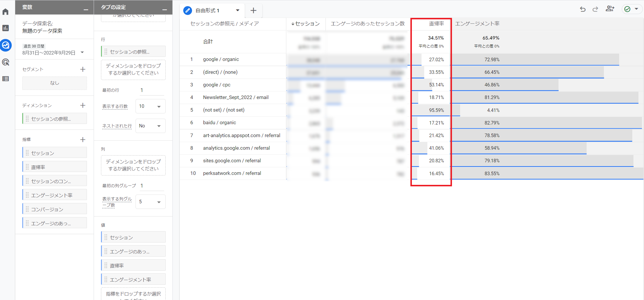
Task: Open the Configure table icon in sidebar
Action: [6, 79]
